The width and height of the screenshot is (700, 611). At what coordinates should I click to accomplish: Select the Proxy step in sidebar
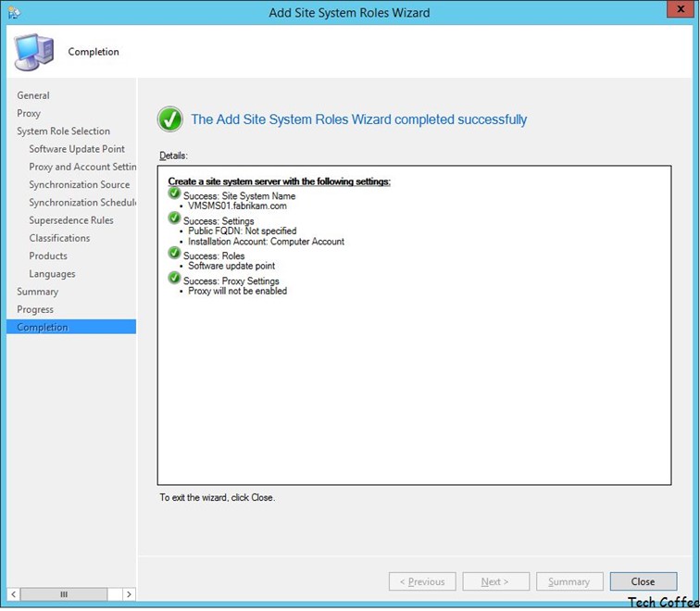pos(29,113)
